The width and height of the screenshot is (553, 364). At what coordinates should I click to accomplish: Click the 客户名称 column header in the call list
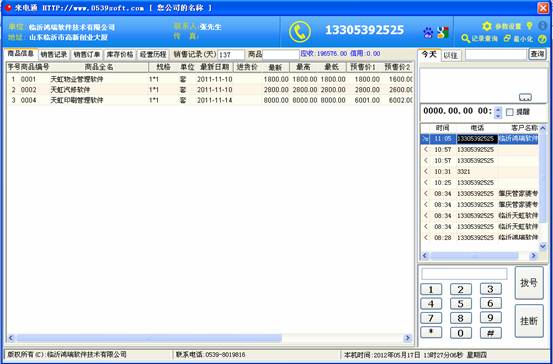coord(518,128)
